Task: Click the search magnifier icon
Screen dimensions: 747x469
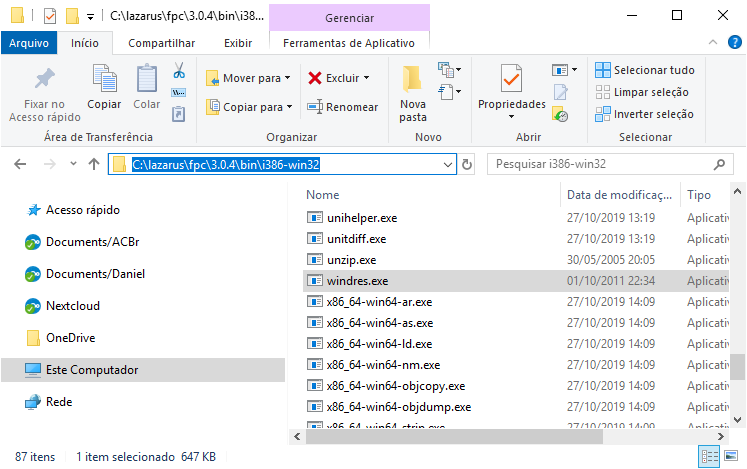Action: tap(719, 164)
